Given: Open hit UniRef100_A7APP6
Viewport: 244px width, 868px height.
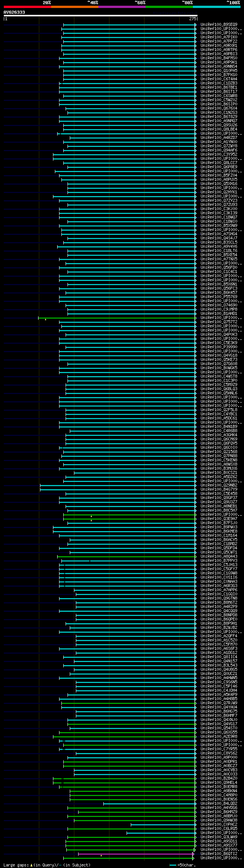Looking at the screenshot, I should [219, 590].
